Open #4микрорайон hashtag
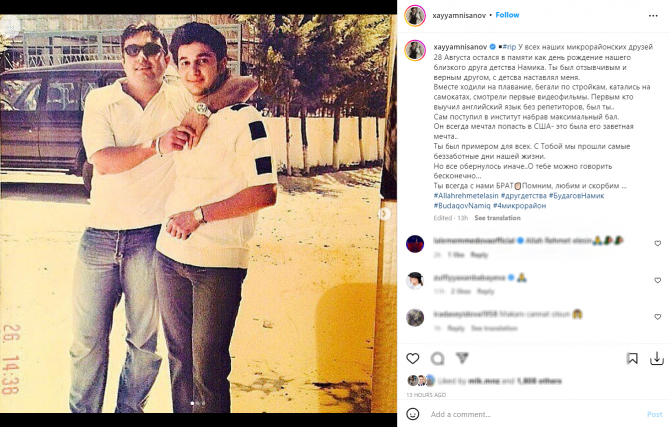The height and width of the screenshot is (427, 670). click(519, 206)
